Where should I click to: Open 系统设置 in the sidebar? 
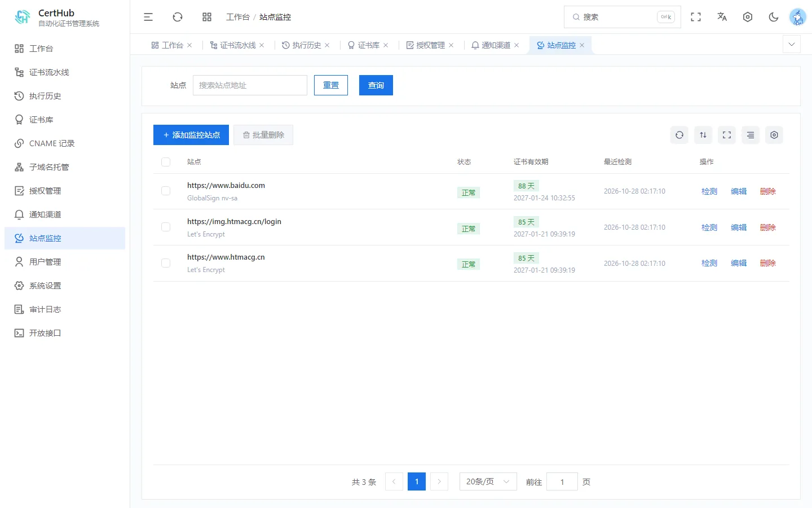(x=65, y=286)
